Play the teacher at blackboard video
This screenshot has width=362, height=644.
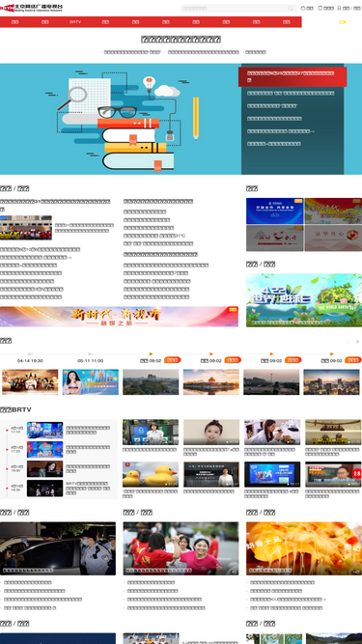[211, 474]
